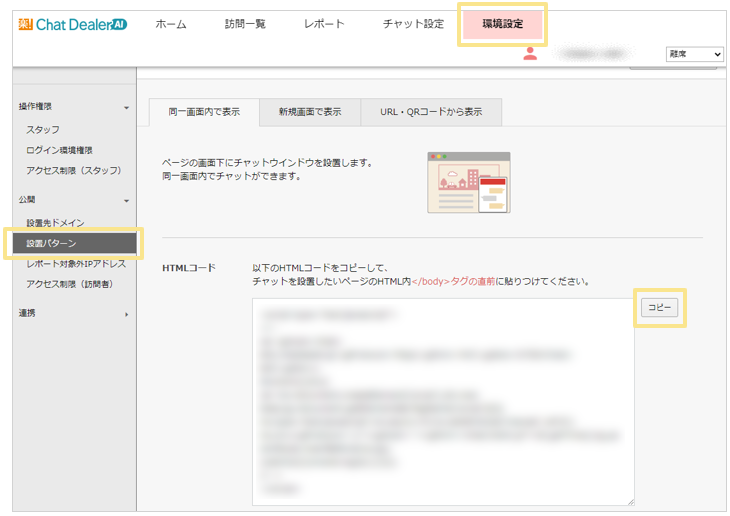This screenshot has width=730, height=516.
Task: Go to 訪問一覧 in top navigation
Action: 245,24
